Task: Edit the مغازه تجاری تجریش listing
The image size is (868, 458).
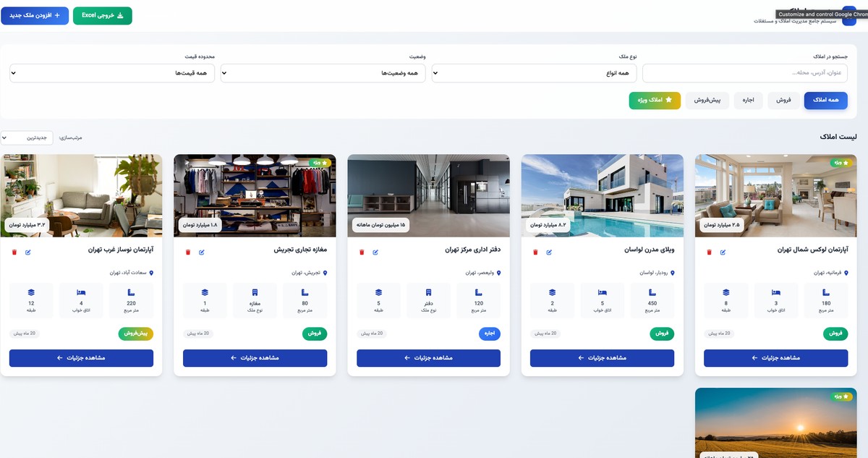Action: click(x=202, y=253)
